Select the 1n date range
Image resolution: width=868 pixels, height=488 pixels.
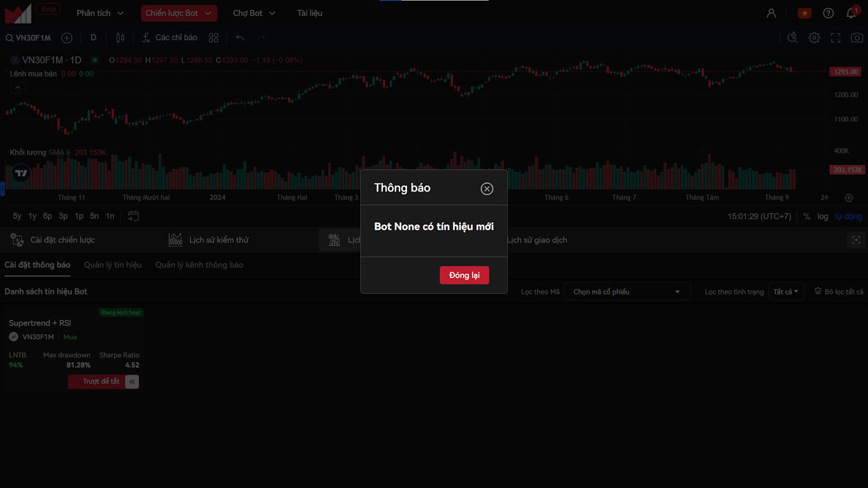pos(110,216)
